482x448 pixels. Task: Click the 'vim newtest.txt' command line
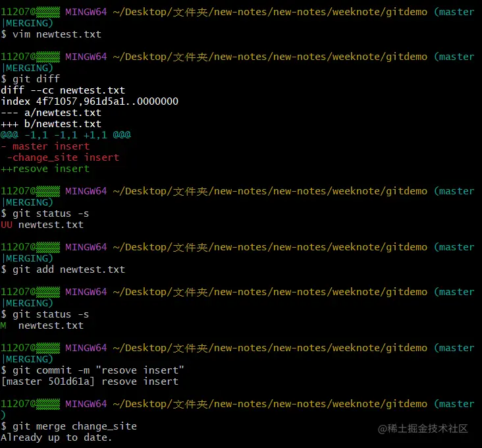click(51, 34)
